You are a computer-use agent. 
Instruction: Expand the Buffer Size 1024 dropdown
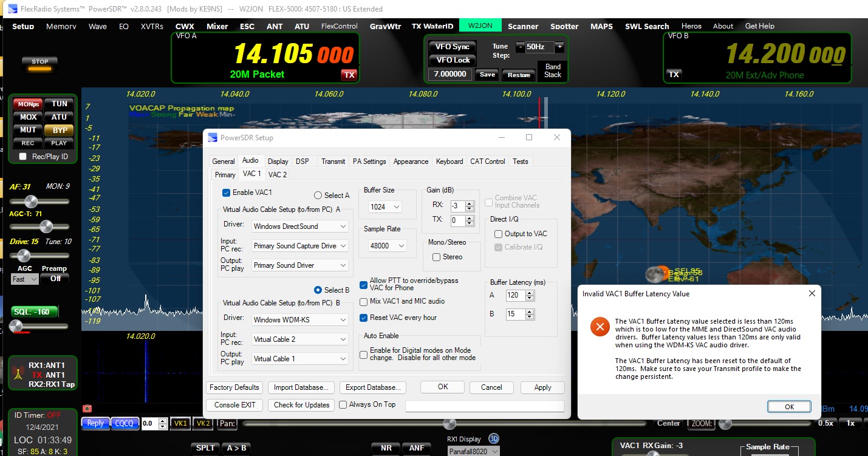(385, 207)
